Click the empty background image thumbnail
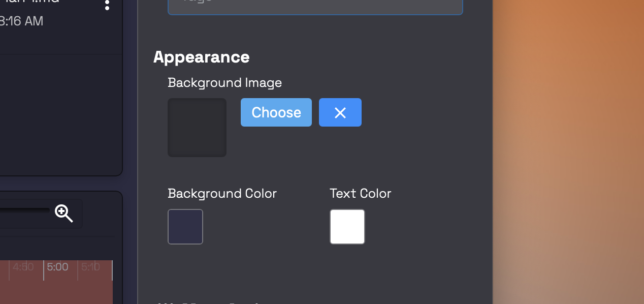 197,128
